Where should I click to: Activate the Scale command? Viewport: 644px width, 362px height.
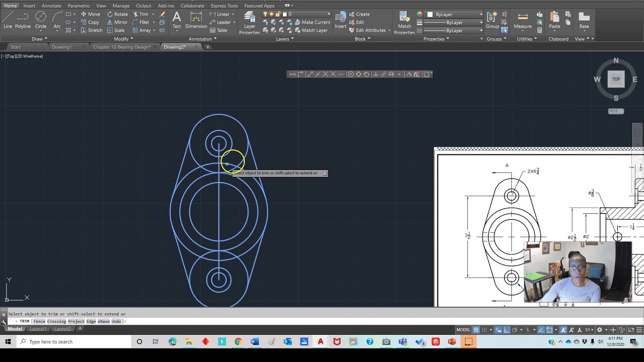coord(115,30)
